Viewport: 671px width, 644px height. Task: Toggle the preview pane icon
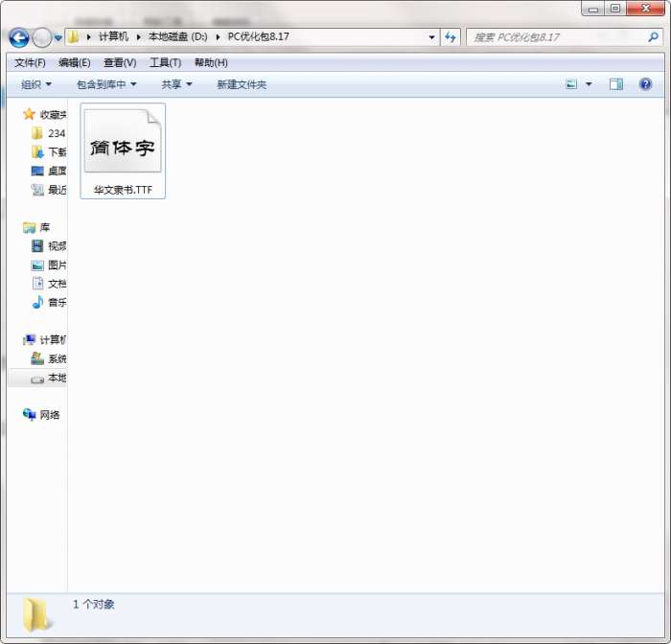[x=615, y=84]
